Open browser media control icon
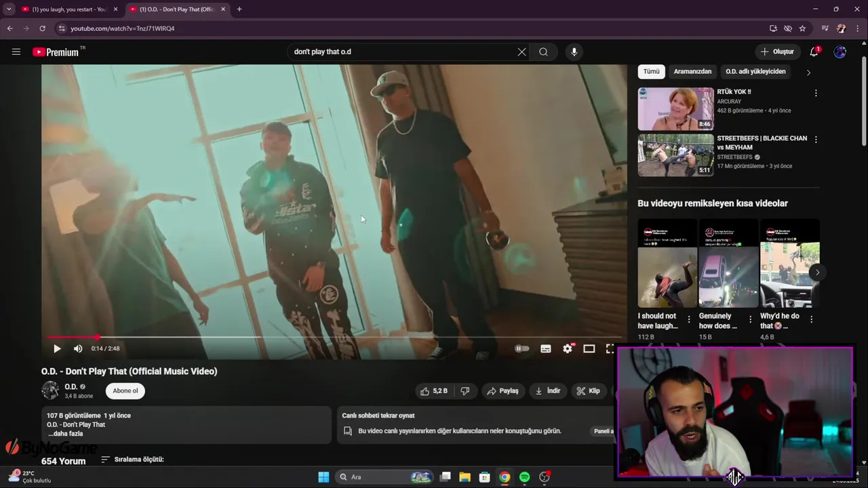 point(825,28)
